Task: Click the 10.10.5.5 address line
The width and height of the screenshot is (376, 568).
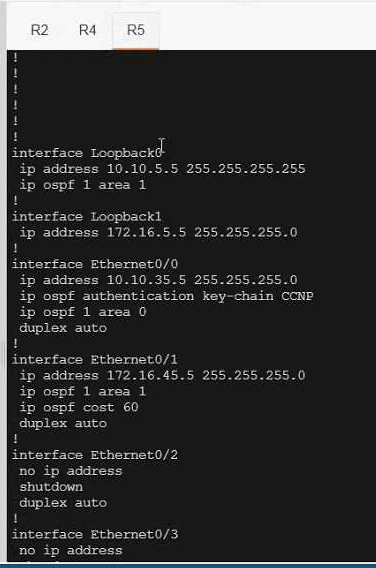Action: coord(162,169)
